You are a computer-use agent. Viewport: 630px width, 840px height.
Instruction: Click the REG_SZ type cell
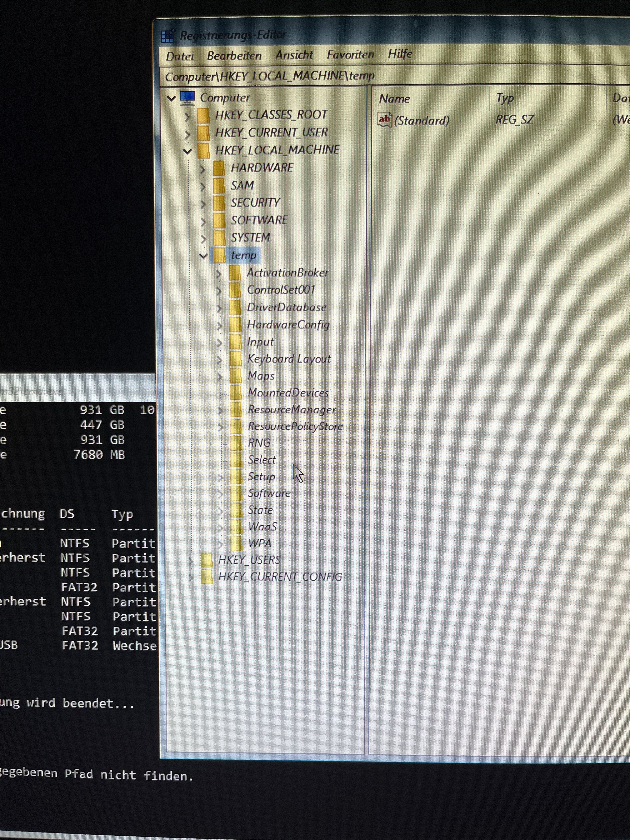click(x=515, y=120)
